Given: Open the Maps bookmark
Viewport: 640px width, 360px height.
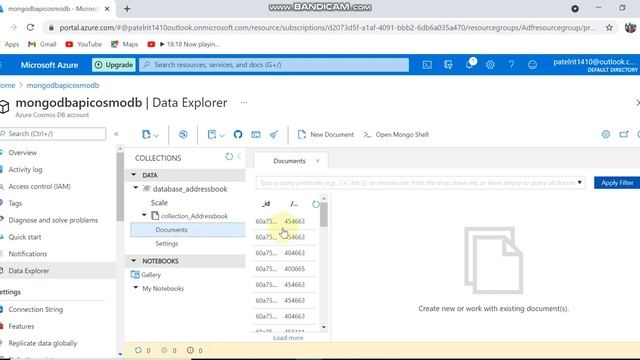Looking at the screenshot, I should coord(124,44).
